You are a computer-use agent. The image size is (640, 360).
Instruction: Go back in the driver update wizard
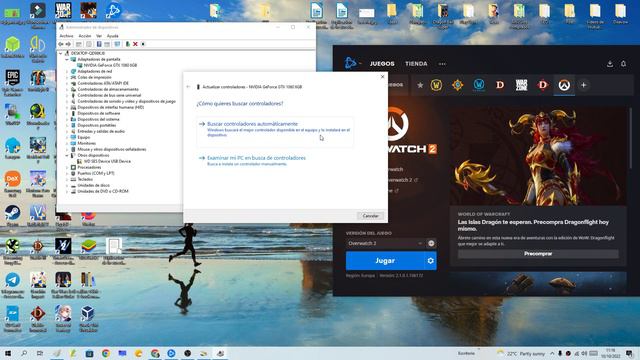(x=188, y=87)
